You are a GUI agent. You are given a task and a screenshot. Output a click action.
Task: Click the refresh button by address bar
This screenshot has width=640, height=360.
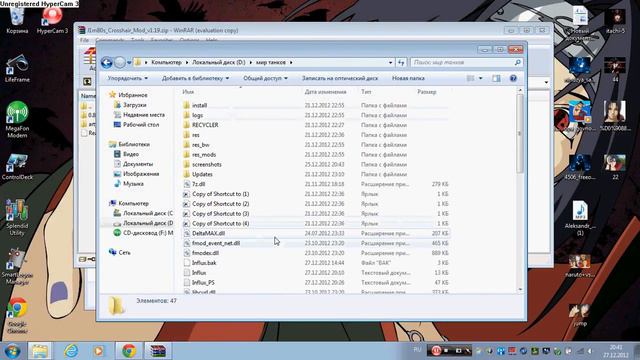(401, 62)
